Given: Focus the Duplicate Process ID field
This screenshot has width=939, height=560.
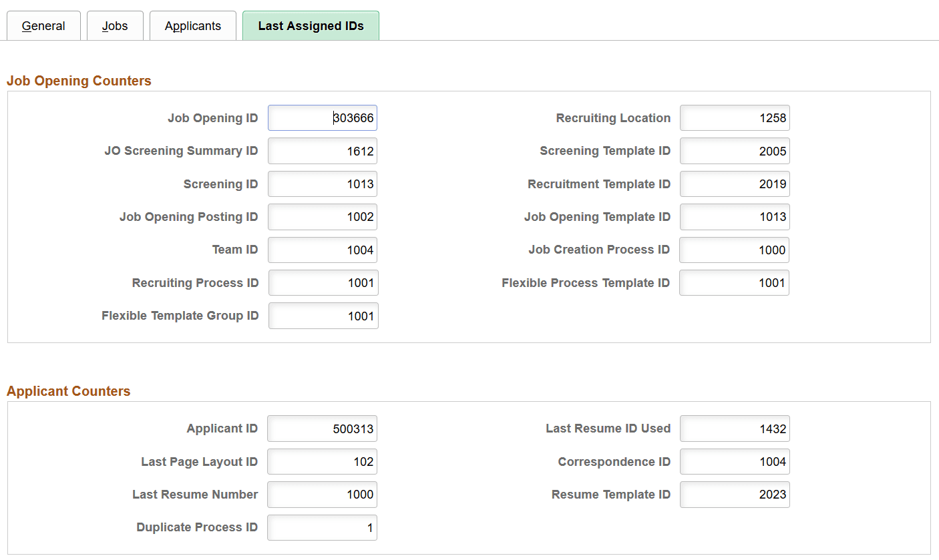Looking at the screenshot, I should click(322, 527).
